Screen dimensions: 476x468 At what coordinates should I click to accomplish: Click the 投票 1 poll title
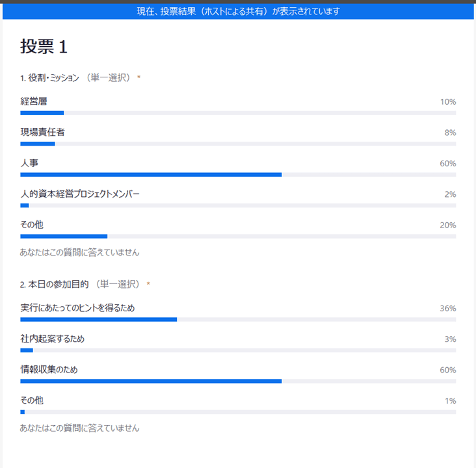[x=44, y=47]
